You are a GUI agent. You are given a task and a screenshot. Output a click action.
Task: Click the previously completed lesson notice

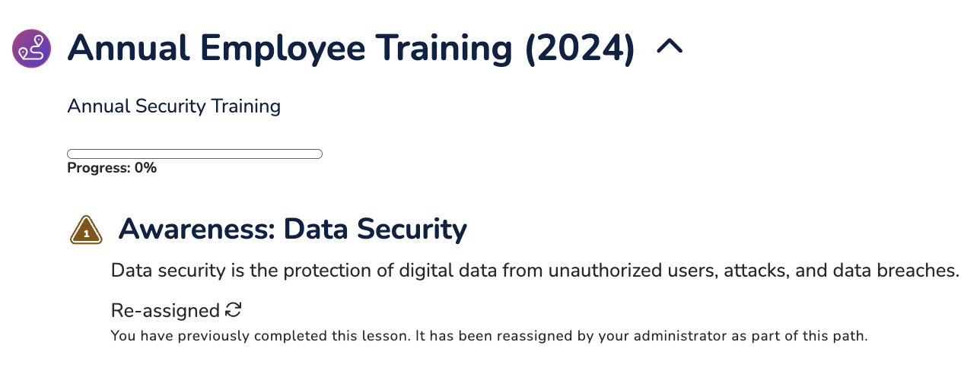pyautogui.click(x=489, y=335)
